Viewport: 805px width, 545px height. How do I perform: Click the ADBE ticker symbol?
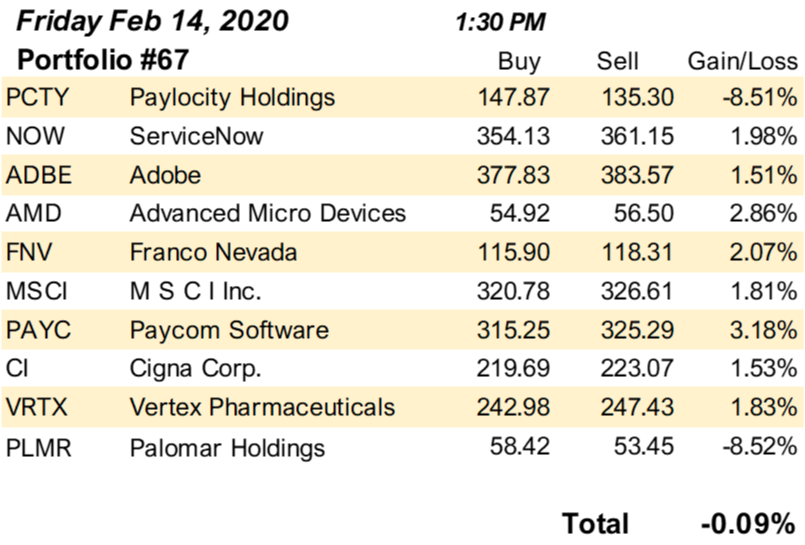[x=38, y=175]
